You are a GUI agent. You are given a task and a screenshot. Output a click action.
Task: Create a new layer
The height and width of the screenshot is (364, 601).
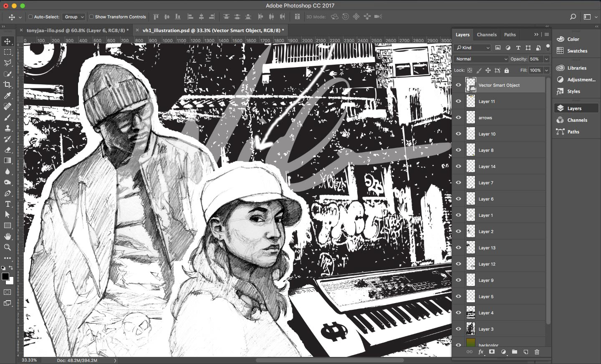coord(526,352)
